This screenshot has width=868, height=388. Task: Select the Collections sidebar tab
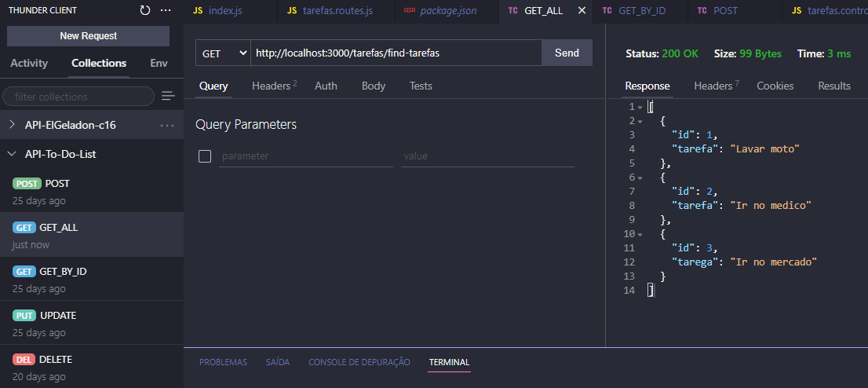coord(99,63)
